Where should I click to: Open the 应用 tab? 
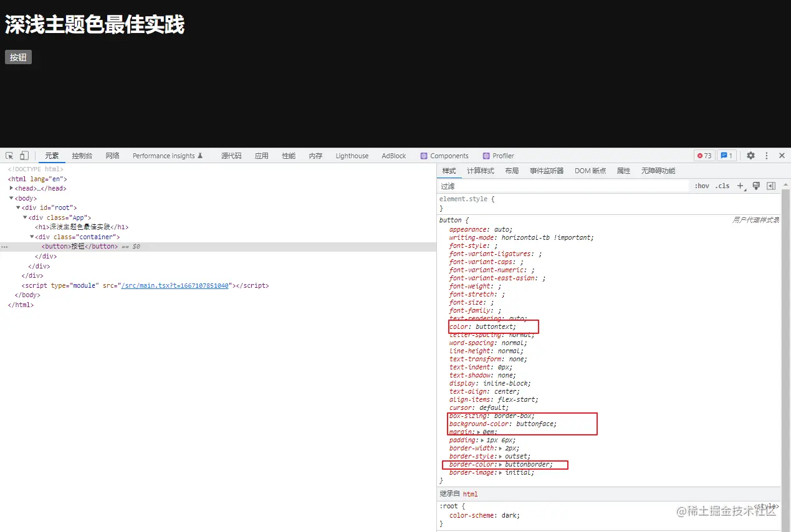(x=262, y=156)
